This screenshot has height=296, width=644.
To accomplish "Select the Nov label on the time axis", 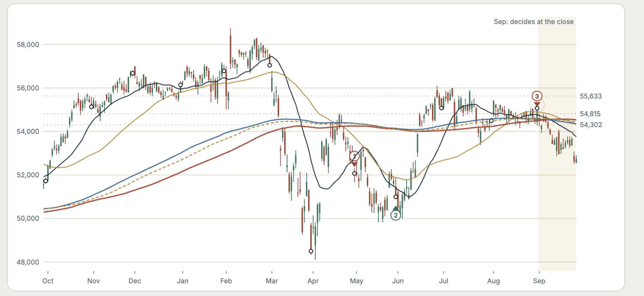I will [x=93, y=281].
